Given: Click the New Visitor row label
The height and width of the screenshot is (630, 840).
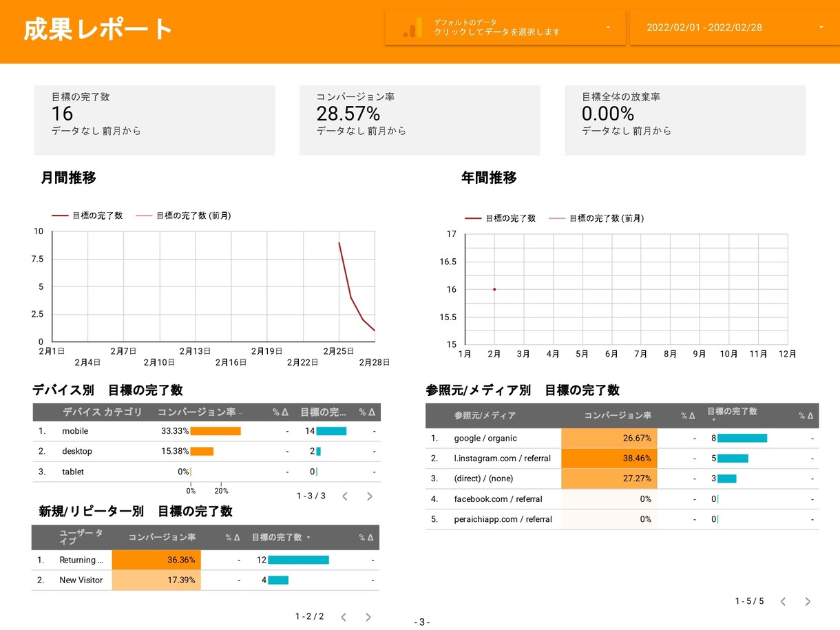Looking at the screenshot, I should click(81, 580).
